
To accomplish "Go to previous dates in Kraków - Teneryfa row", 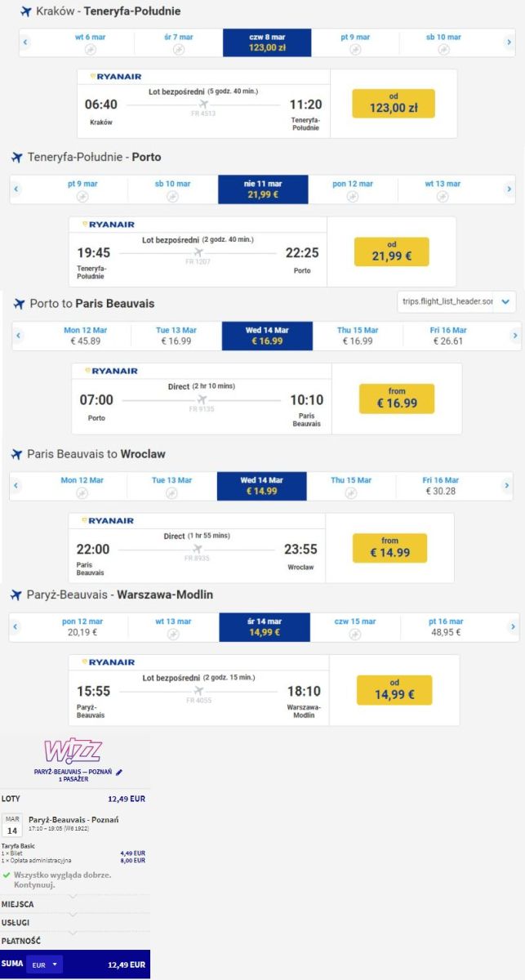I will click(25, 42).
